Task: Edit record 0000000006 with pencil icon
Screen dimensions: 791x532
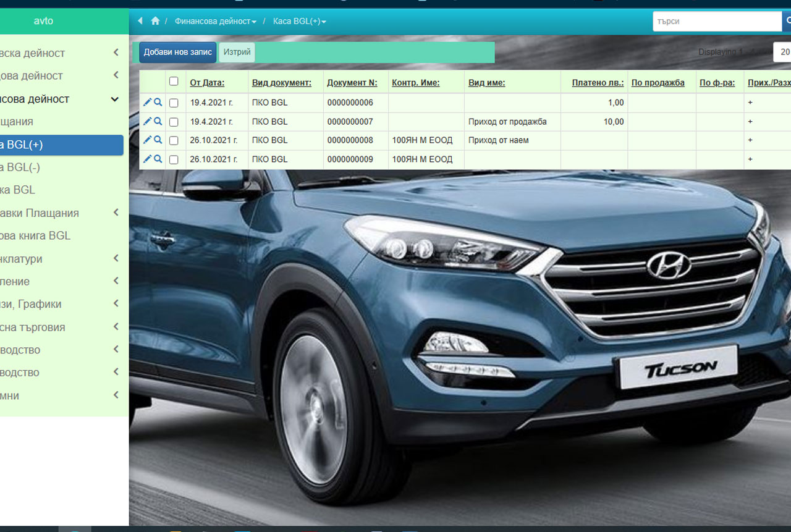Action: pyautogui.click(x=147, y=103)
